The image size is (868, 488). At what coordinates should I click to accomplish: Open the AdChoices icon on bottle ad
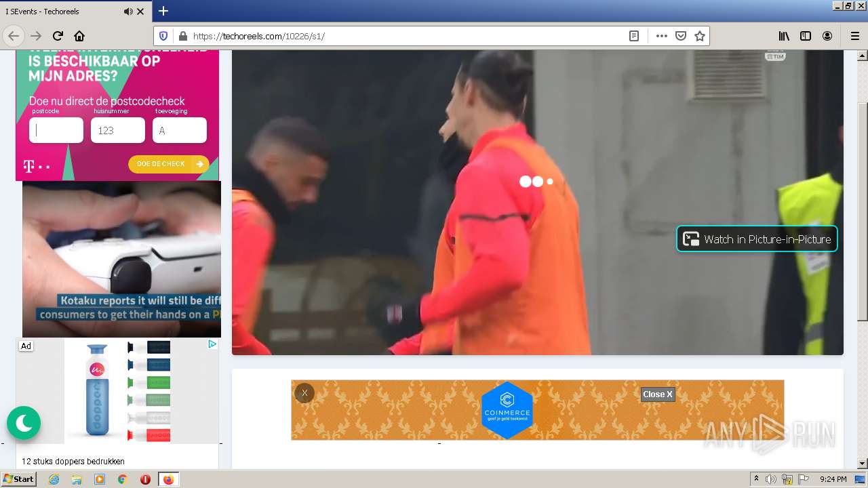pyautogui.click(x=212, y=344)
